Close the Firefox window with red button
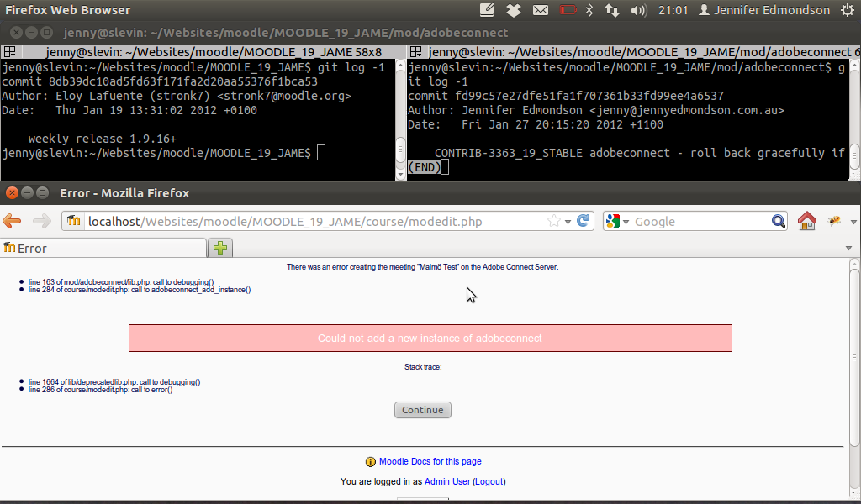The image size is (861, 504). click(12, 193)
